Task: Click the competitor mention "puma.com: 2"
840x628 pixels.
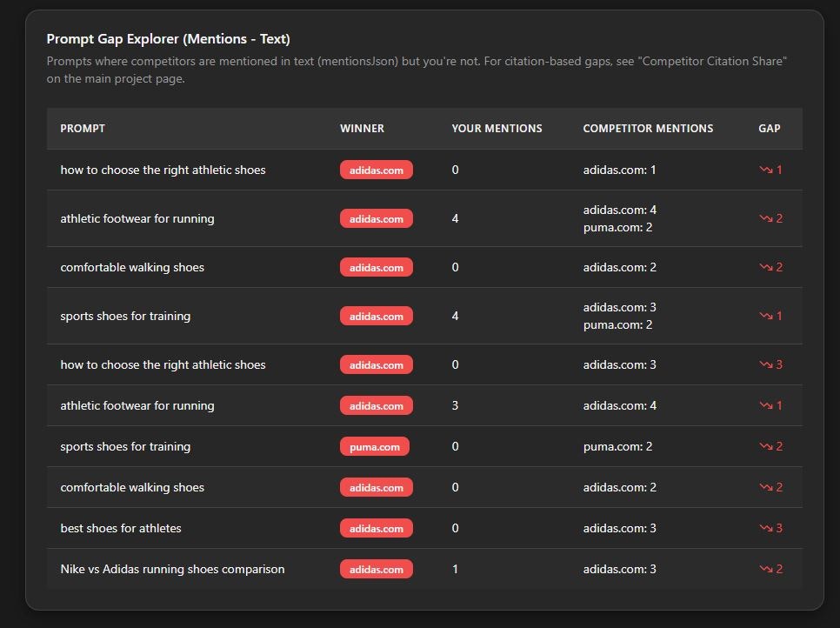Action: pyautogui.click(x=610, y=227)
